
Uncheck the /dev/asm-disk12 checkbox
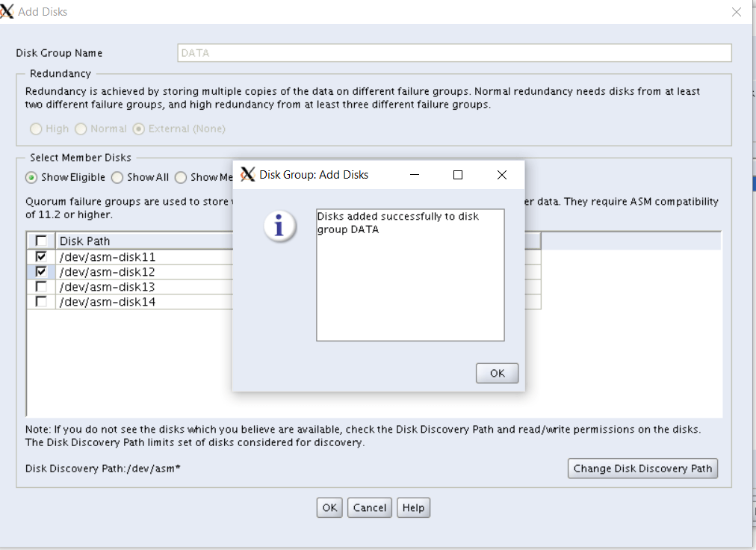[41, 271]
